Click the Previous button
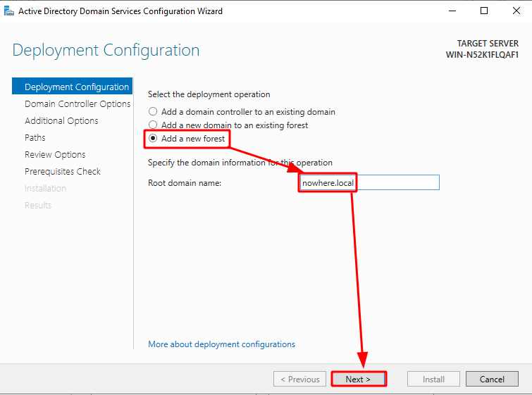532x395 pixels. [x=300, y=379]
